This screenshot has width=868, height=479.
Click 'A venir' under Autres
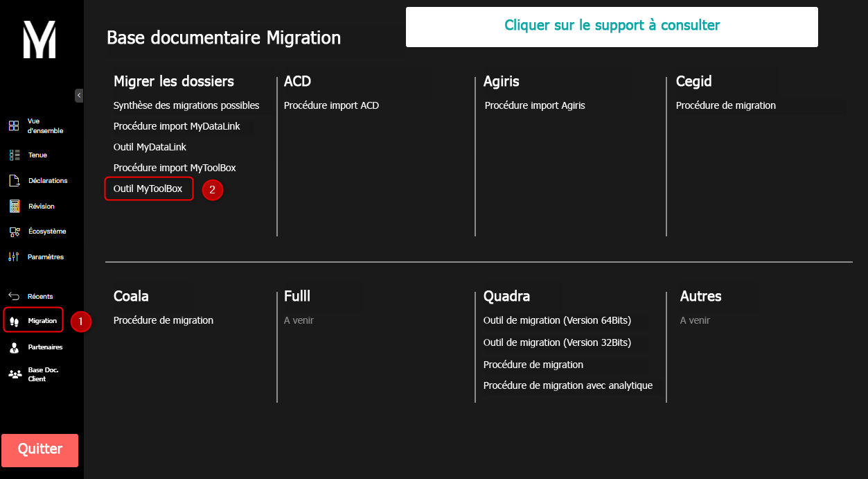(x=695, y=320)
